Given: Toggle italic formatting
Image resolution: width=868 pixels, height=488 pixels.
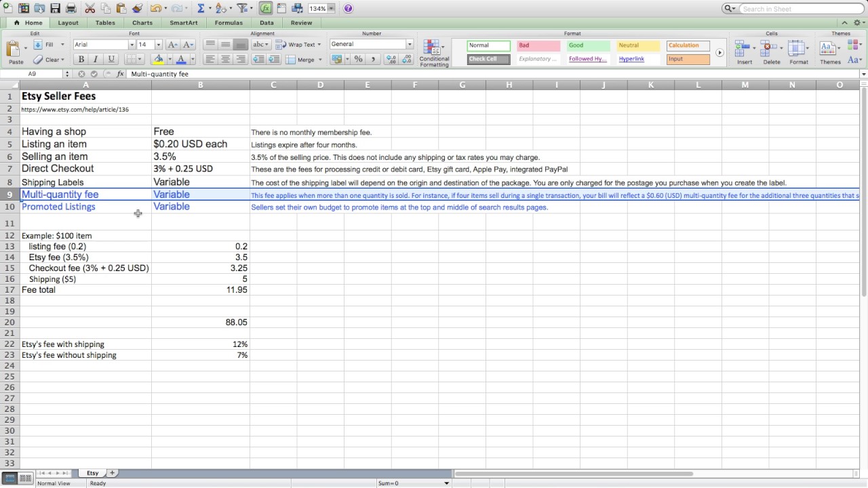Looking at the screenshot, I should tap(95, 60).
